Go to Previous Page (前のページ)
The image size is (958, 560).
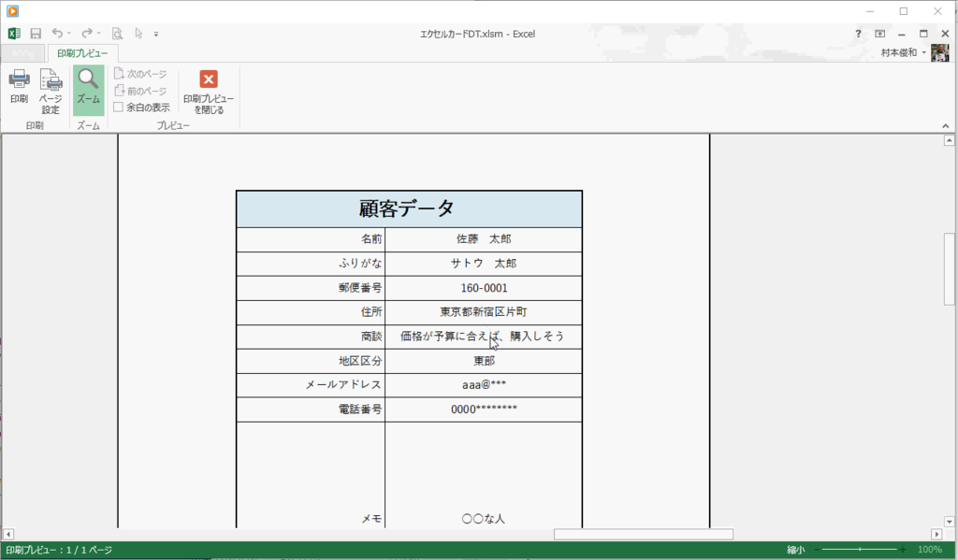140,91
